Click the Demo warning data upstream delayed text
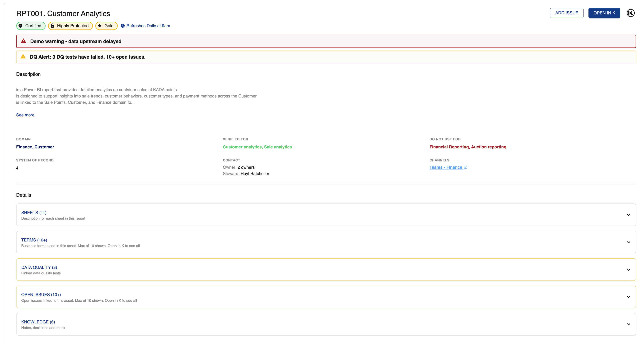644x342 pixels. (x=76, y=42)
